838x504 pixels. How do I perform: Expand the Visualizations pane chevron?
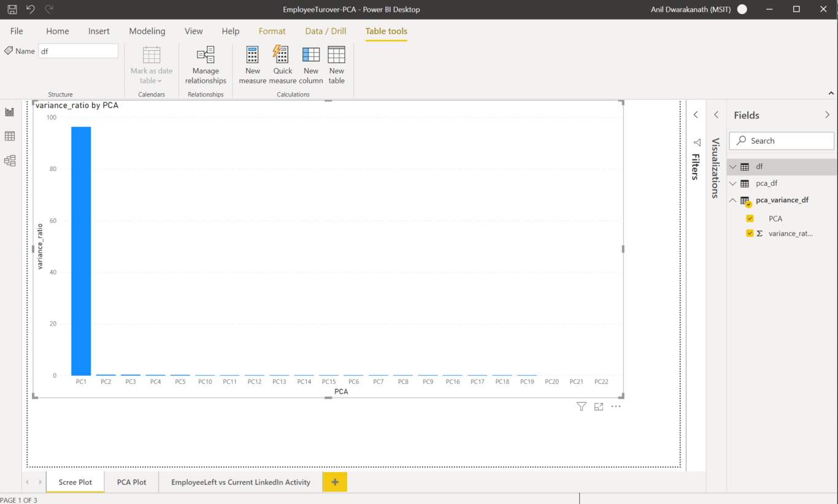pyautogui.click(x=716, y=115)
